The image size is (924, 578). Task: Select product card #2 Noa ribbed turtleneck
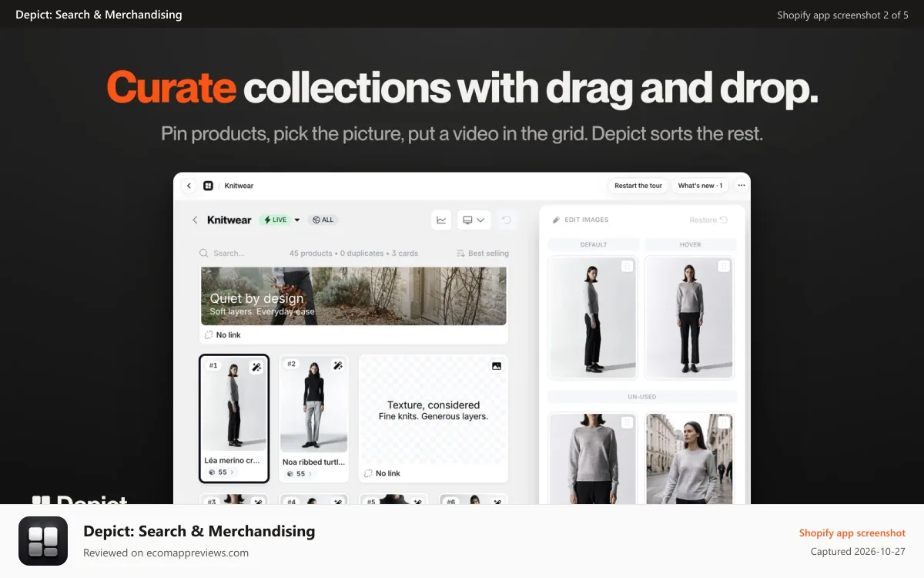coord(313,418)
